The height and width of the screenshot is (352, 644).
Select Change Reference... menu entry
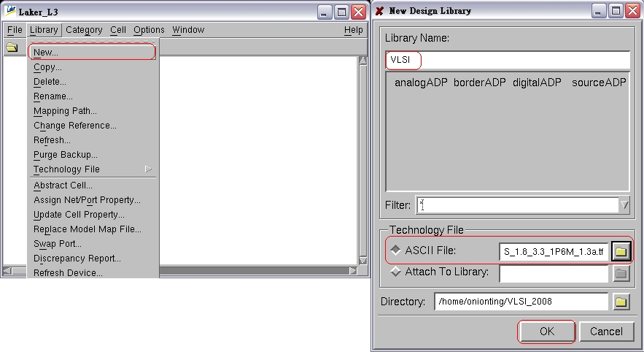[x=92, y=126]
